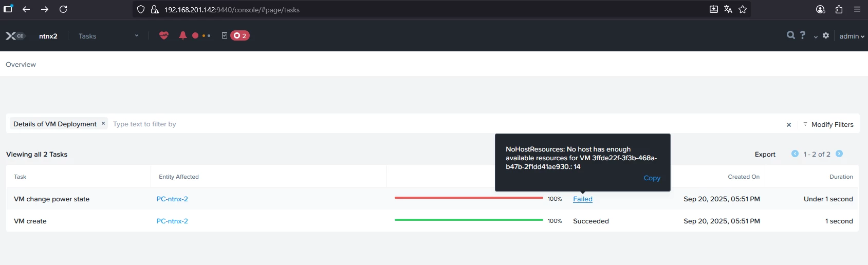Open the Tasks page selector dropdown

tap(108, 36)
